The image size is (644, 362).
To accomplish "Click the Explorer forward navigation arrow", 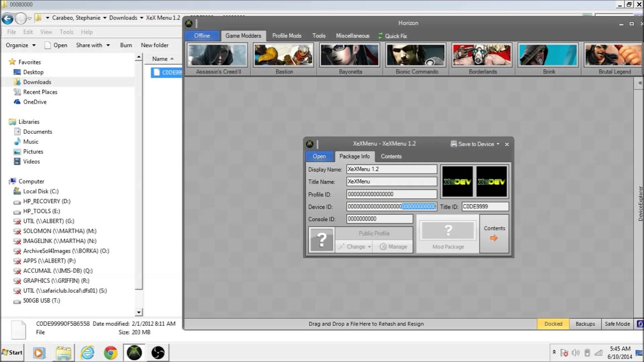I will pos(21,19).
